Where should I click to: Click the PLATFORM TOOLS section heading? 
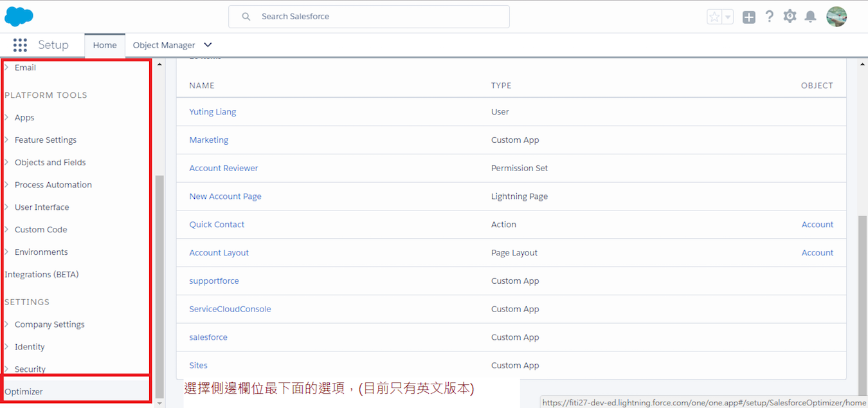click(46, 95)
